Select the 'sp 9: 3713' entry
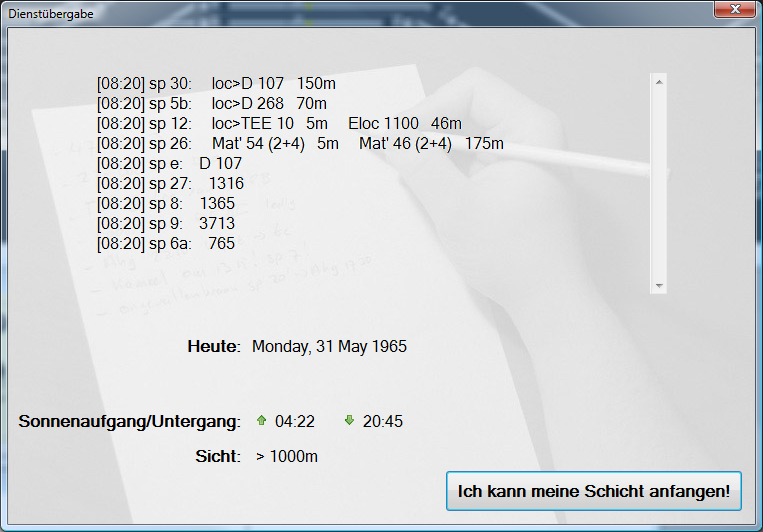Screen dimensions: 763x532 (x=166, y=223)
